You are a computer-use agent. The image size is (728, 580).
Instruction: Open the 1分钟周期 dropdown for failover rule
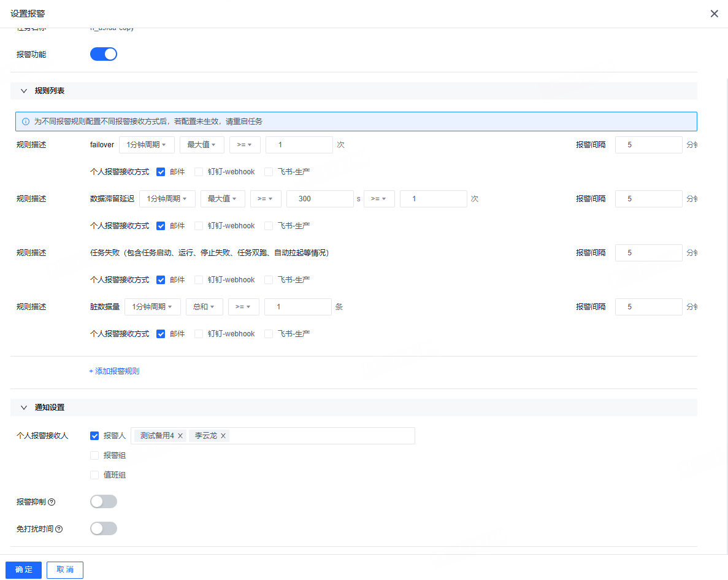tap(147, 145)
